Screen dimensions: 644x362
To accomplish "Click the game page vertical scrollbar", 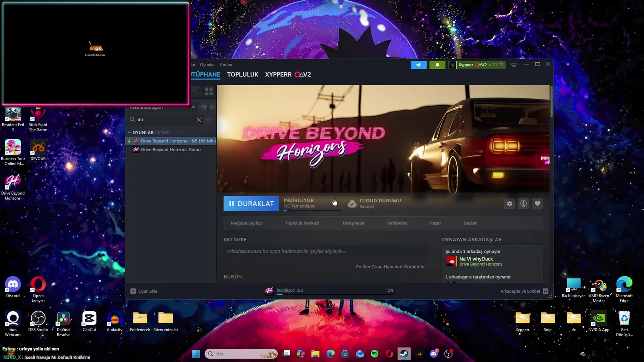I will [x=551, y=101].
